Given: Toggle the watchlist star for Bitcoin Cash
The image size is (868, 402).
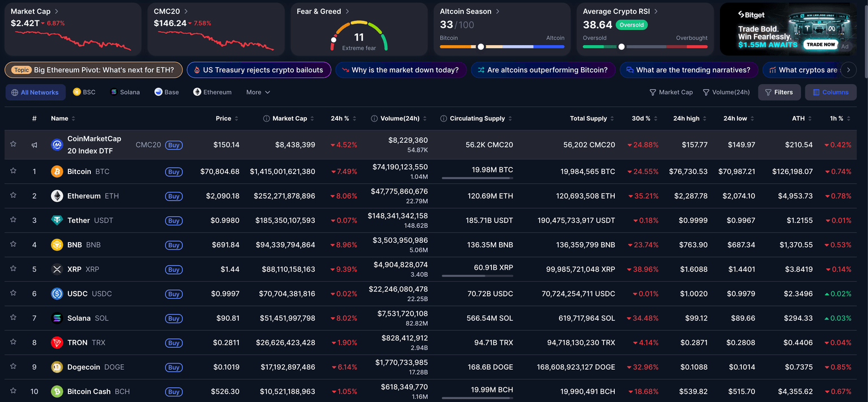Looking at the screenshot, I should tap(13, 391).
